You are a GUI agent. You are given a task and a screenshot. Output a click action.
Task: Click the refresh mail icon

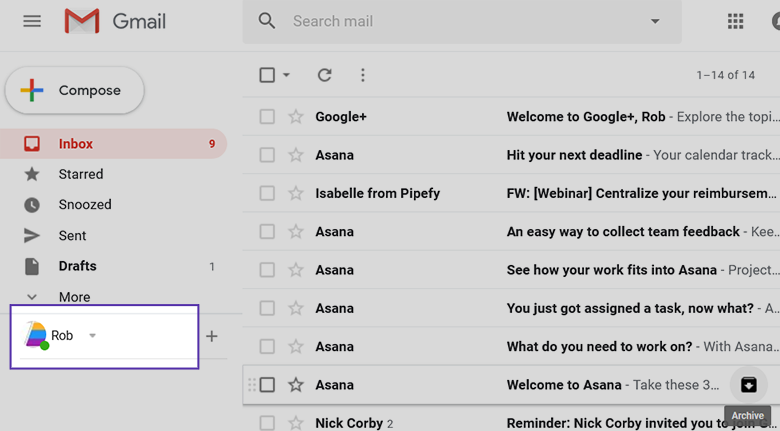tap(324, 75)
